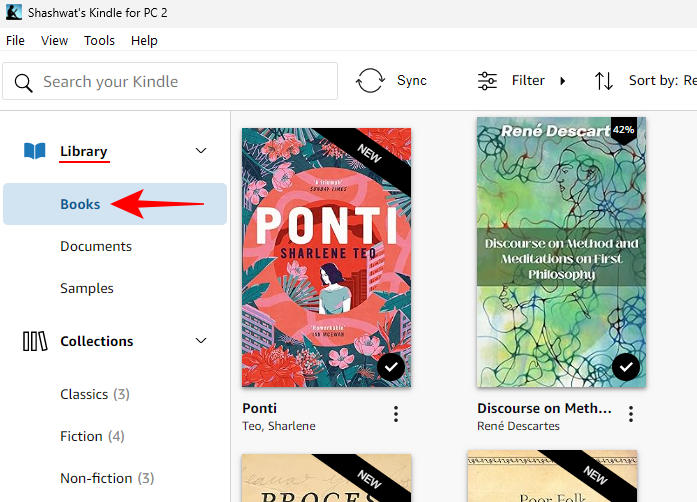Open the three-dot menu for Discourse on Method
The height and width of the screenshot is (502, 697).
coord(631,414)
